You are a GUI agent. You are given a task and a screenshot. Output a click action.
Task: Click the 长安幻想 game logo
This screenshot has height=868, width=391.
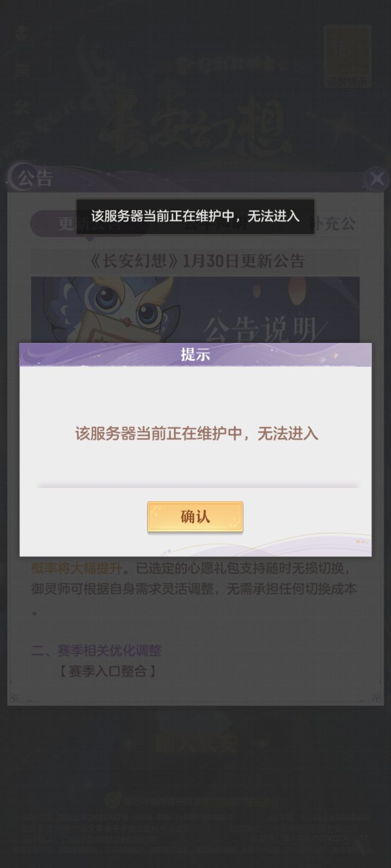pos(197,125)
